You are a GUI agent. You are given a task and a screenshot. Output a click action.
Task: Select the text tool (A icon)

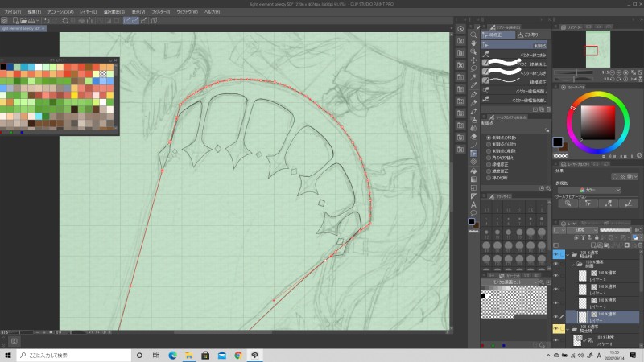pos(473,204)
